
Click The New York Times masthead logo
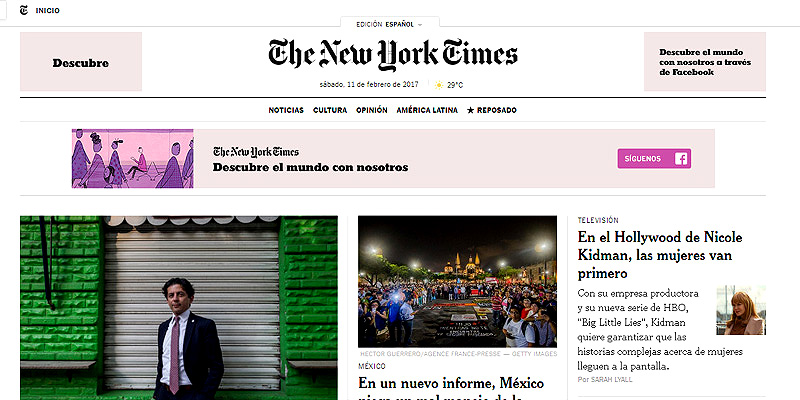[x=393, y=55]
